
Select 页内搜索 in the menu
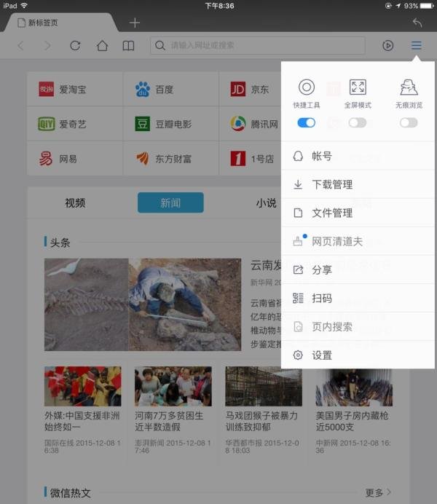coord(358,327)
